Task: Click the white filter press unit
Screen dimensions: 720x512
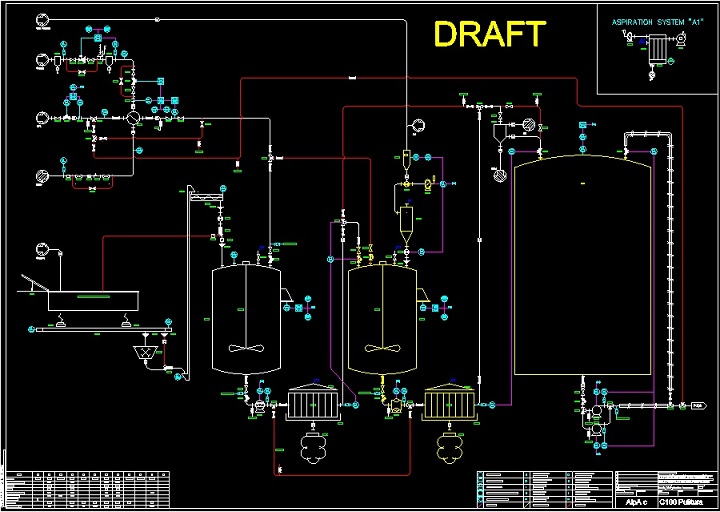Action: 315,403
